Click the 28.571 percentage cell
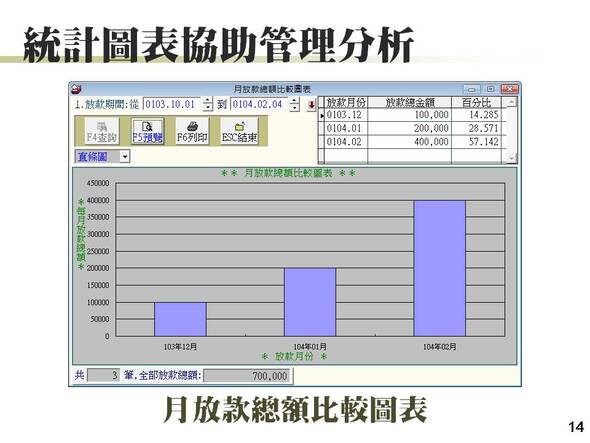 point(477,128)
